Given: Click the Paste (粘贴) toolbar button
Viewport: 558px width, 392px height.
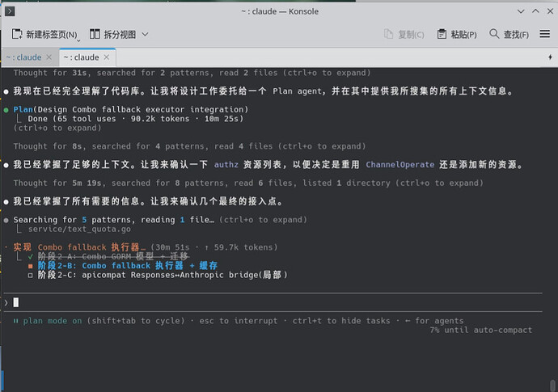Looking at the screenshot, I should (x=457, y=34).
